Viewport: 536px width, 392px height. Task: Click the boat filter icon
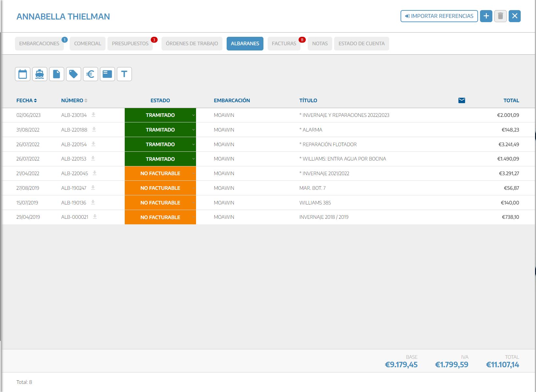tap(39, 74)
